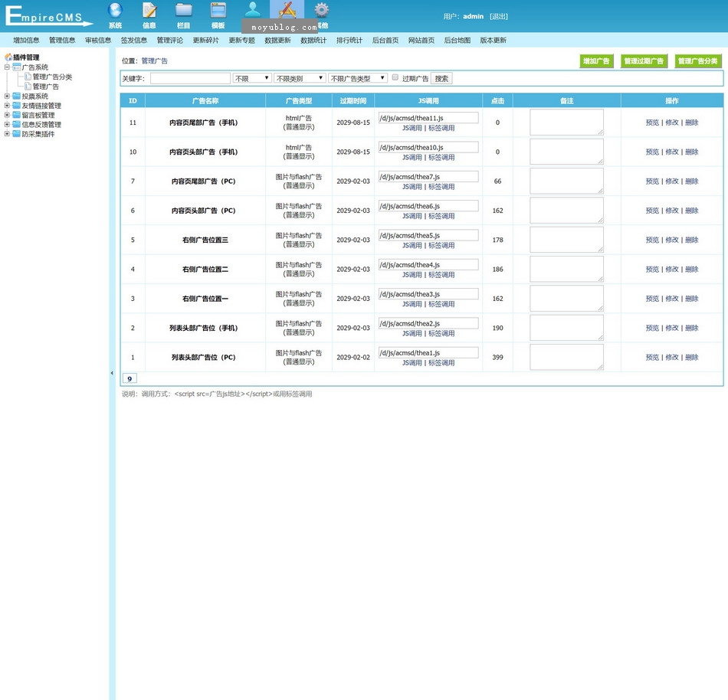Viewport: 728px width, 700px height.
Task: Click the EmpireCMS logo
Action: coord(48,16)
